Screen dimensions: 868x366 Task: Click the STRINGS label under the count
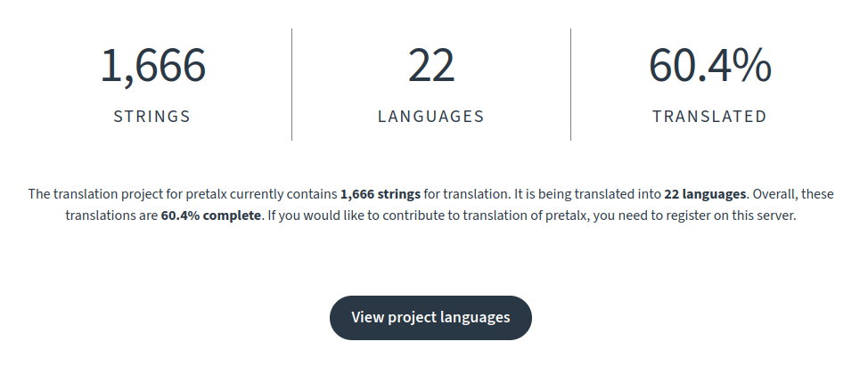152,116
